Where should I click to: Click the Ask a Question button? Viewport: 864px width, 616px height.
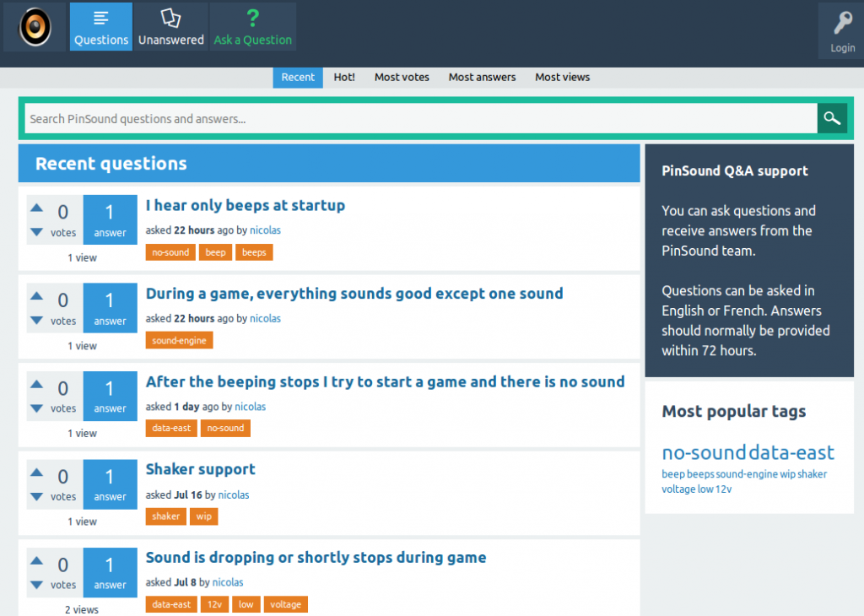coord(253,26)
